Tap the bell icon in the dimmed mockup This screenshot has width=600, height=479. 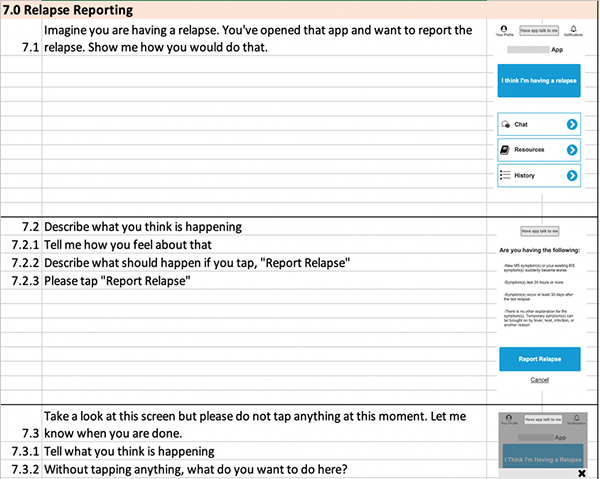(576, 419)
